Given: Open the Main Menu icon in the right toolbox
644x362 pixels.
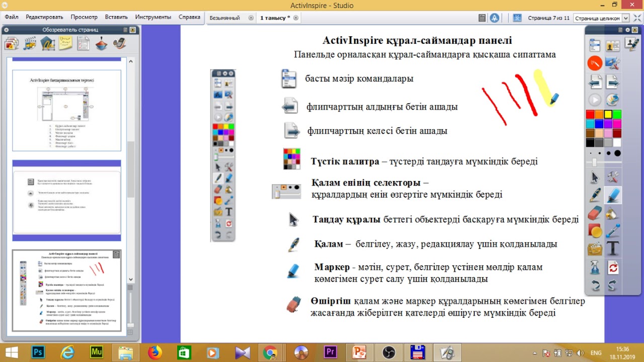Looking at the screenshot, I should 595,46.
